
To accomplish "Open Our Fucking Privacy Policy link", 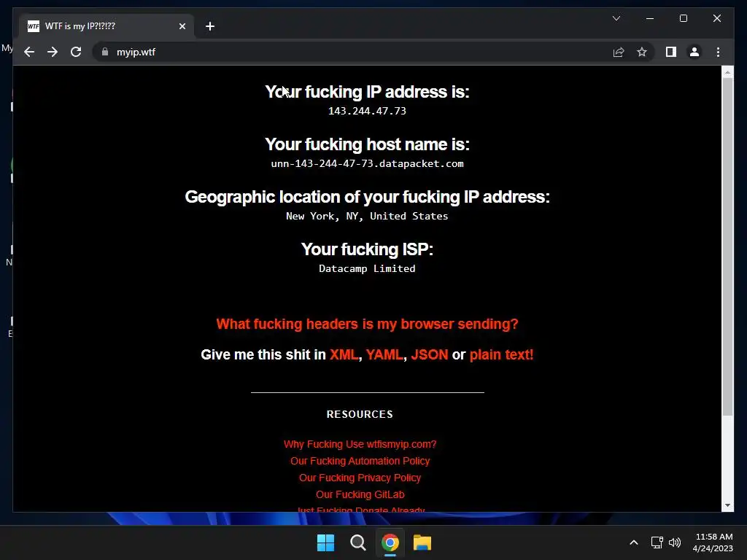I will (x=360, y=478).
